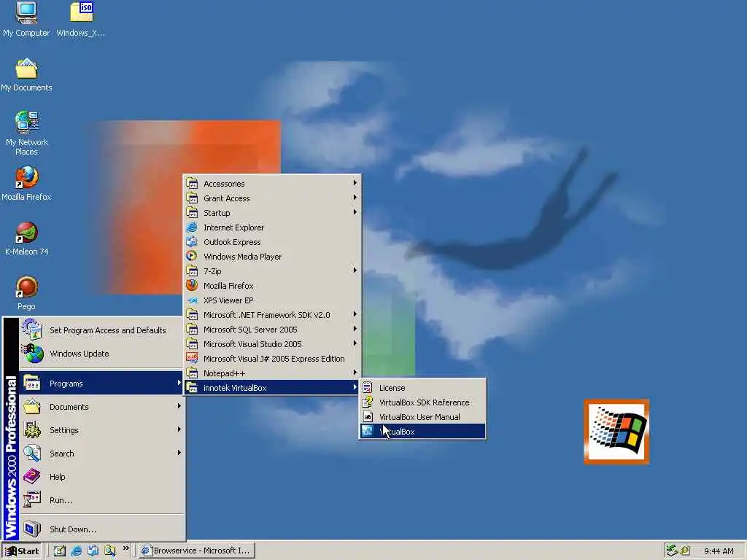Open Documents submenu in Start menu

pos(101,407)
